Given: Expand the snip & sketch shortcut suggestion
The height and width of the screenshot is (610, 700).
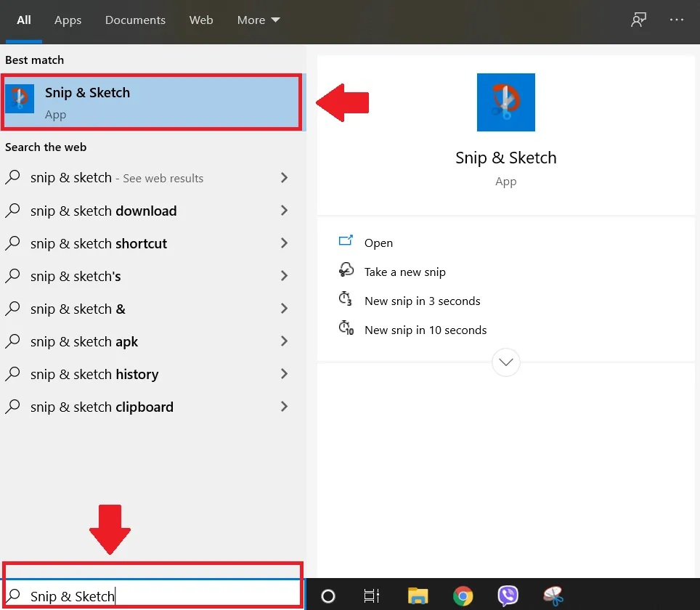Looking at the screenshot, I should 285,243.
